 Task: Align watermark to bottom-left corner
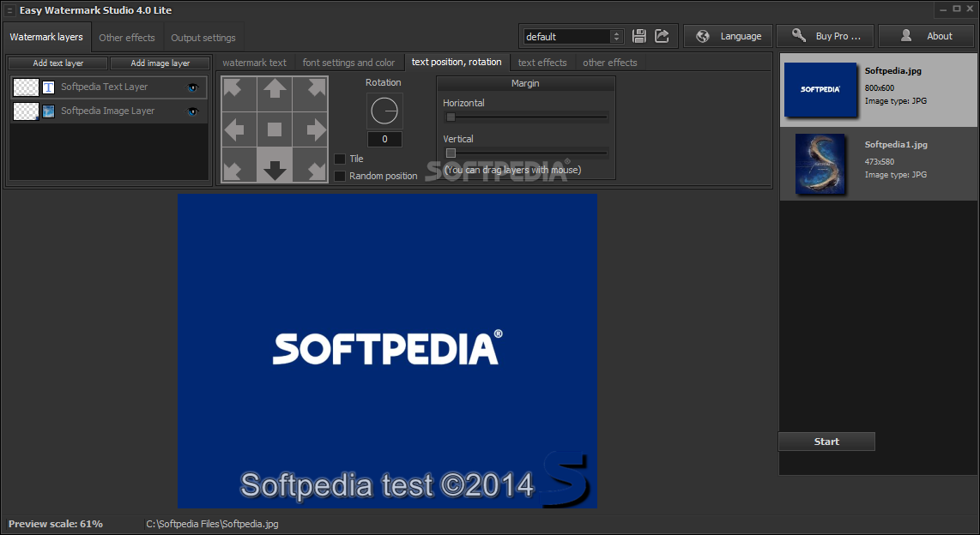click(239, 165)
